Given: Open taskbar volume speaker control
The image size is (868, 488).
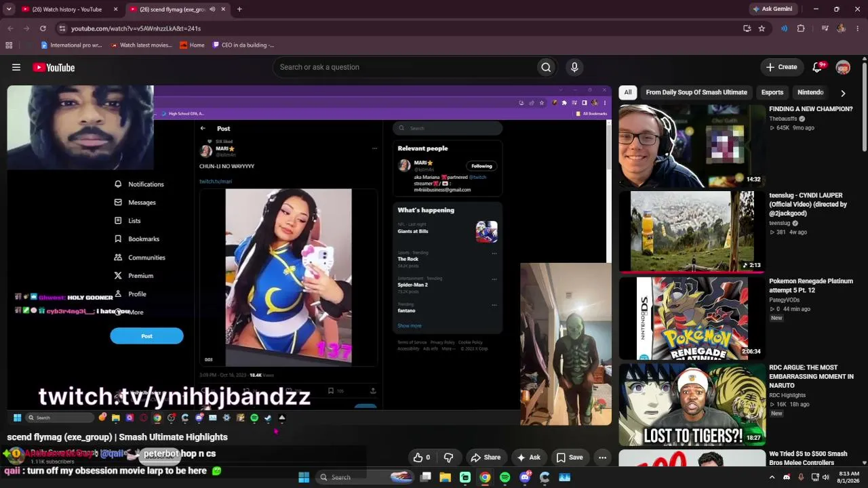Looking at the screenshot, I should point(825,477).
